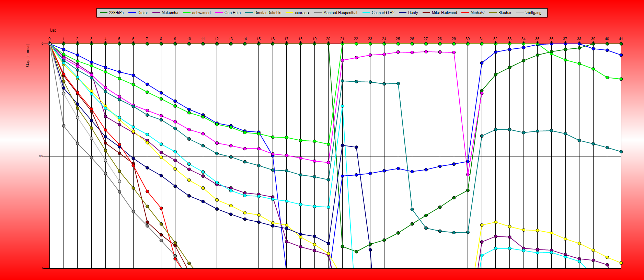Select lap 20 on the lap axis

coord(328,39)
